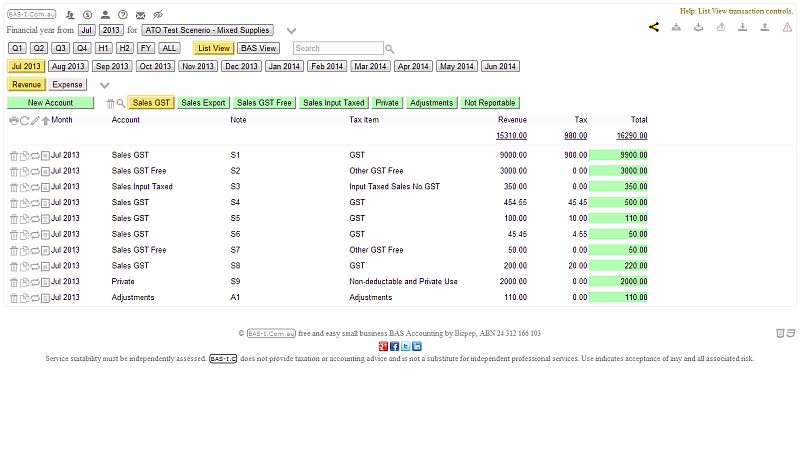Select the Q1 quarter period filter
The width and height of the screenshot is (800, 450).
tap(17, 48)
